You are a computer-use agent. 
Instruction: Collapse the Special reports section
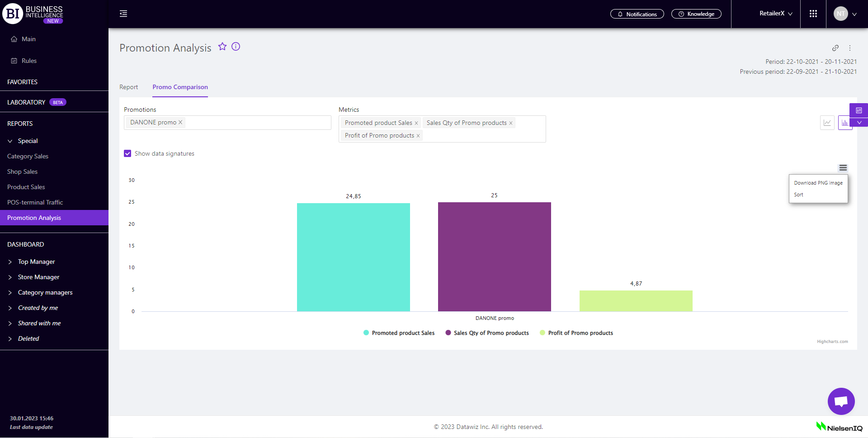[x=10, y=141]
